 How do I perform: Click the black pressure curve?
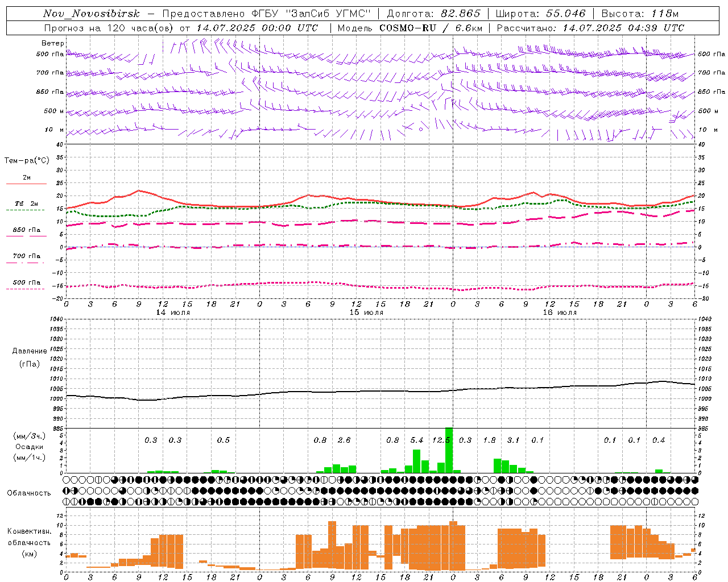380,391
